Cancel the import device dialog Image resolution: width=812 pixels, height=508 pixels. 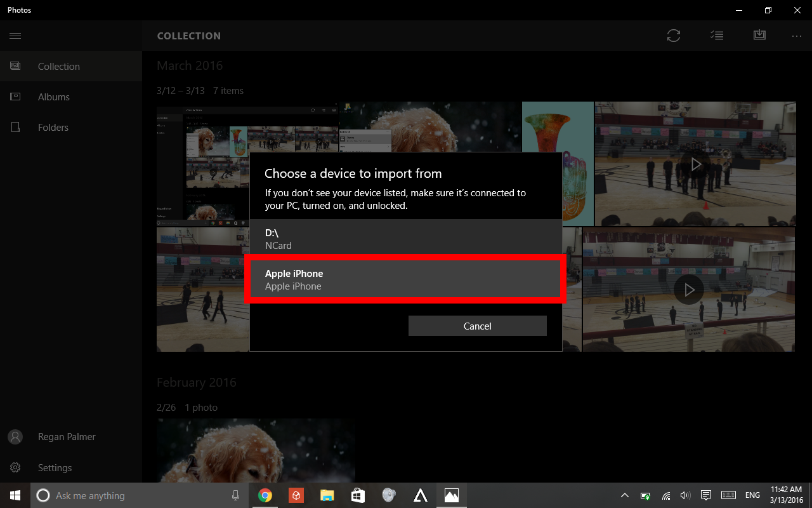(477, 326)
